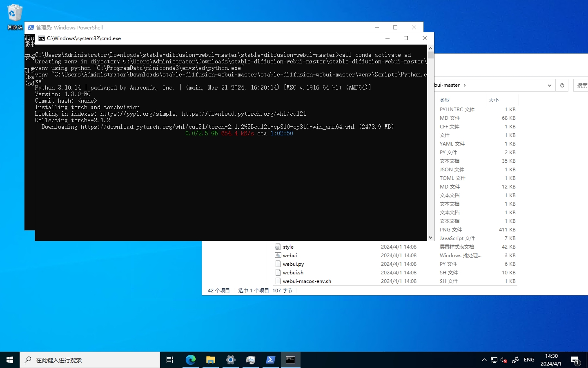Switch input language via ENG indicator
588x368 pixels.
coord(529,360)
